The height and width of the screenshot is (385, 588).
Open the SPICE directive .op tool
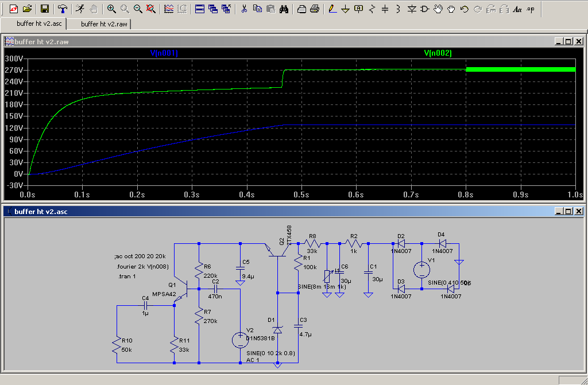click(x=530, y=9)
